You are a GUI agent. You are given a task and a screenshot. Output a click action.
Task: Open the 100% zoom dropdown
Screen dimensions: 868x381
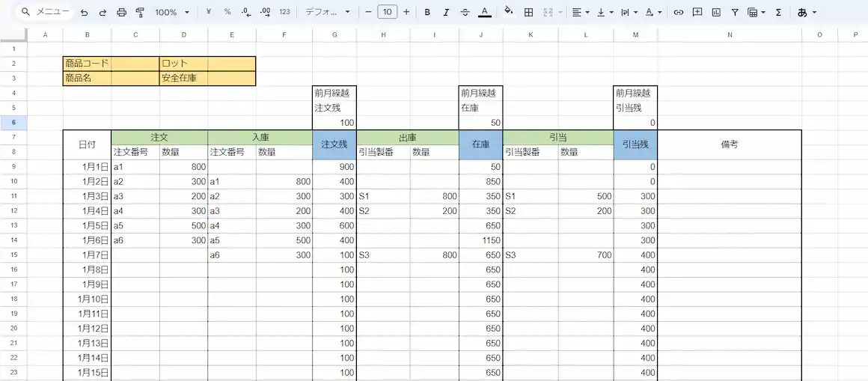pyautogui.click(x=171, y=12)
